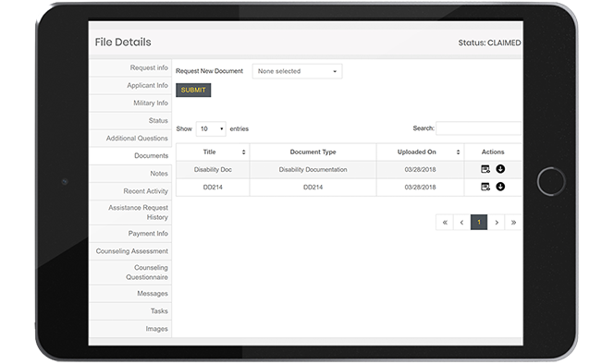Go to the Status section
The image size is (614, 364).
(x=130, y=120)
